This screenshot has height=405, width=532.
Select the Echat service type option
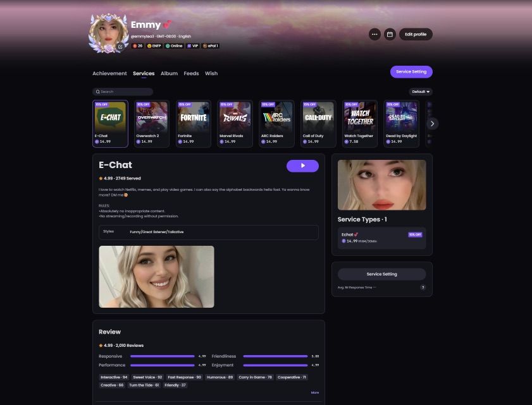pyautogui.click(x=381, y=238)
